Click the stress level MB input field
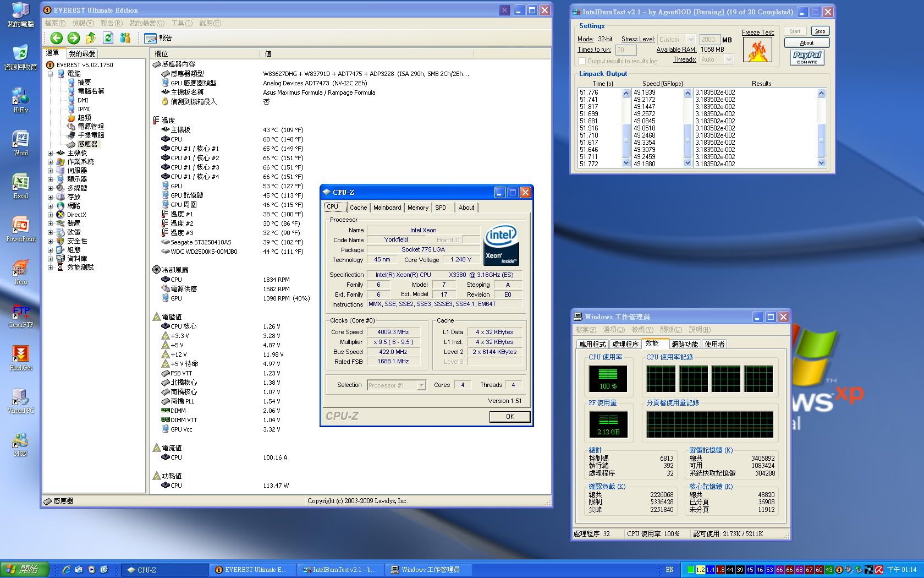The width and height of the screenshot is (924, 578). point(710,40)
